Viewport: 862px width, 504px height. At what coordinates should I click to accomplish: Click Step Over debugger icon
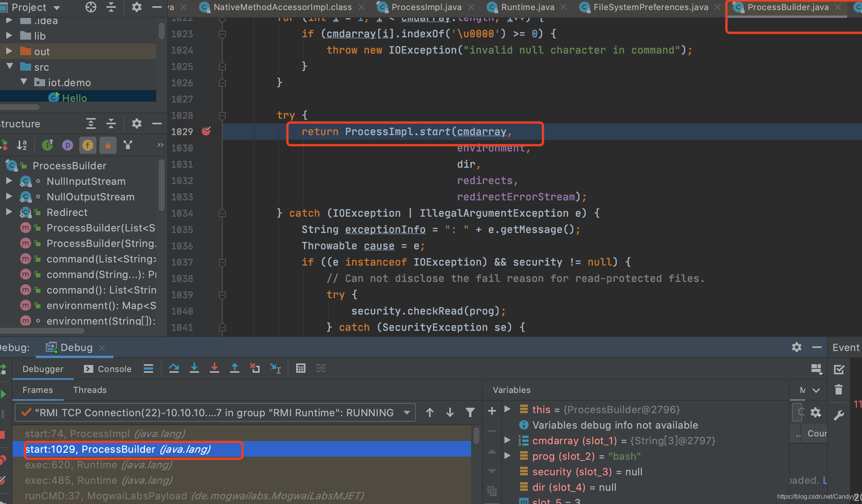click(174, 368)
